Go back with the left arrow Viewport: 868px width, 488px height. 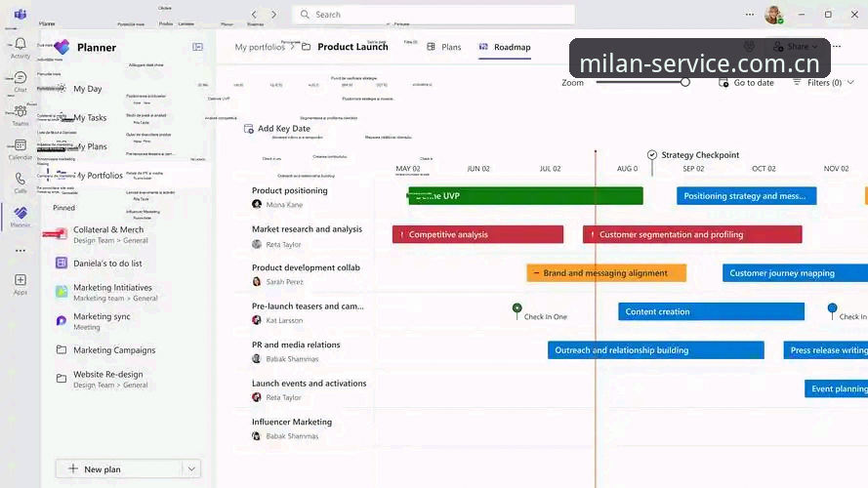coord(254,15)
